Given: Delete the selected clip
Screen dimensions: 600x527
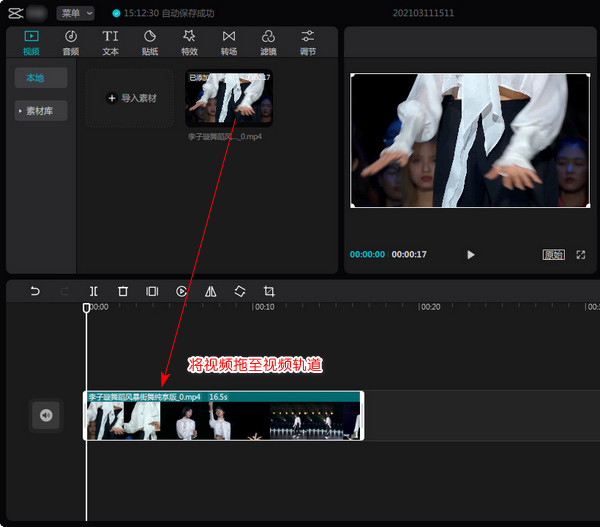Looking at the screenshot, I should tap(123, 291).
